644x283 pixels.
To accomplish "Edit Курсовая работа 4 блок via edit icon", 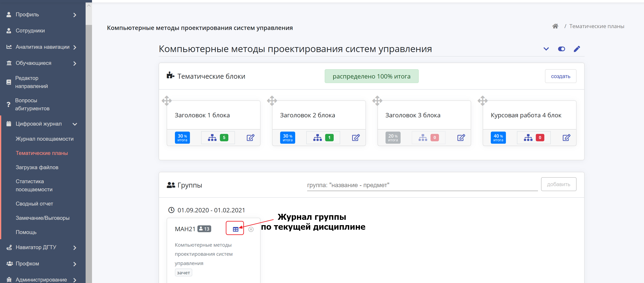I will pos(566,138).
